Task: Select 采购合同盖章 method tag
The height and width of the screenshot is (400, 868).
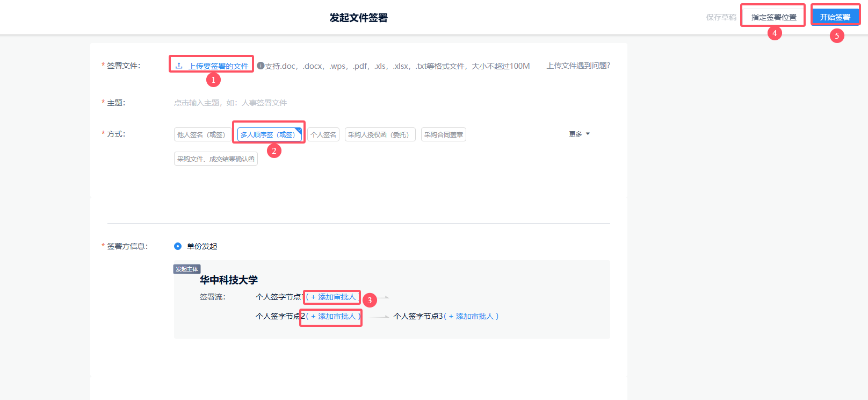Action: point(443,134)
